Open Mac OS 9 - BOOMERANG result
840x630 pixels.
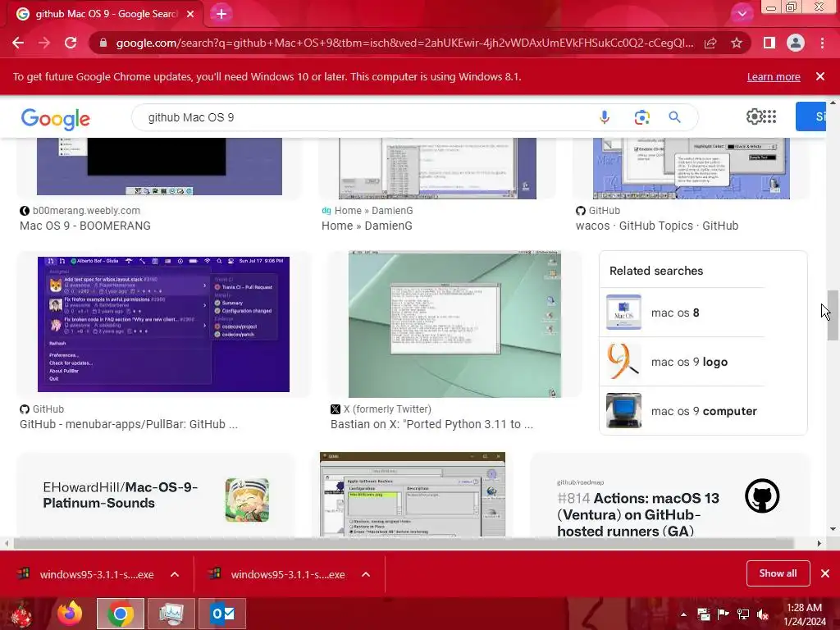click(x=85, y=226)
